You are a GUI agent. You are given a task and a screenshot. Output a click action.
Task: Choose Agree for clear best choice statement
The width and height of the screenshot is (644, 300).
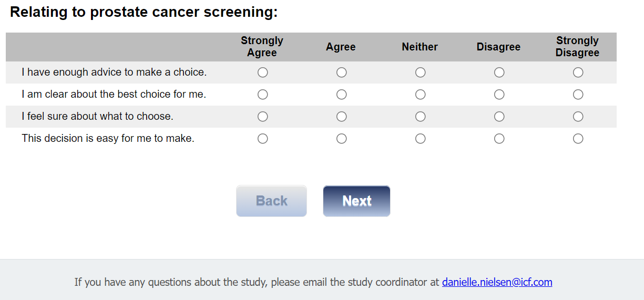tap(342, 95)
